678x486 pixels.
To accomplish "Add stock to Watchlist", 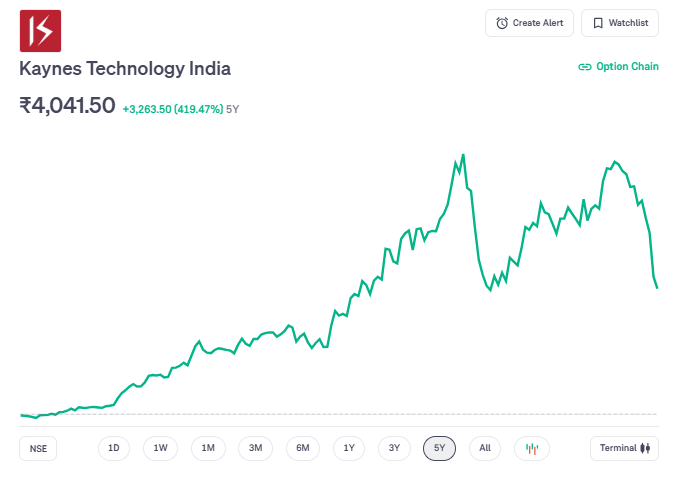I will point(620,23).
